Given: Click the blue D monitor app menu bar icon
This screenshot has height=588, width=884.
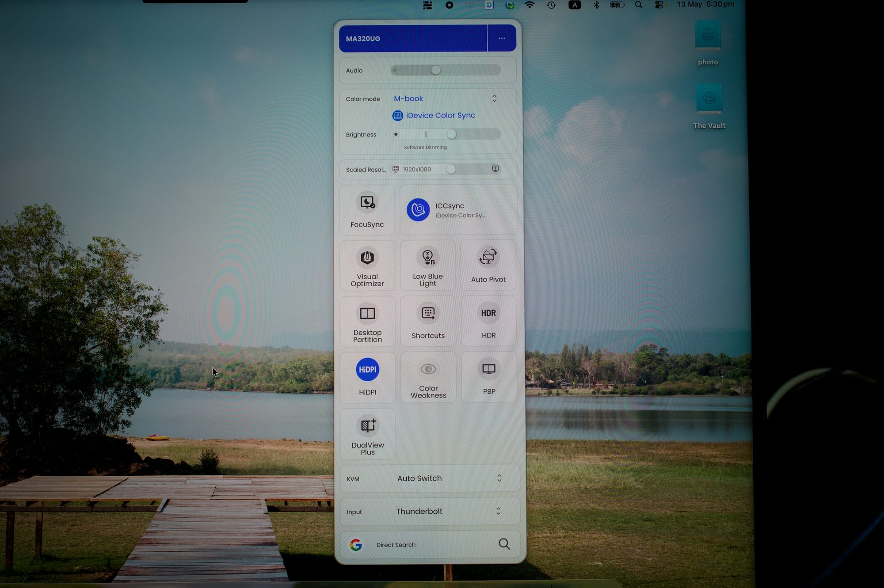Looking at the screenshot, I should pyautogui.click(x=489, y=5).
